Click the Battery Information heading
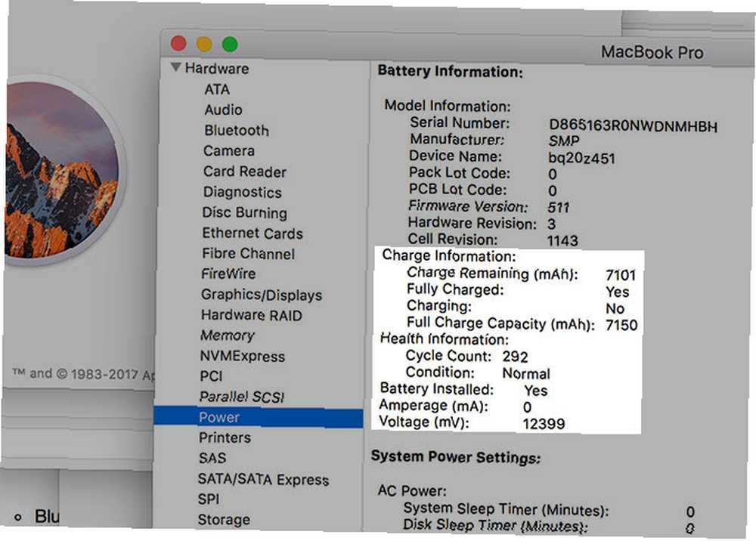The width and height of the screenshot is (756, 541). coord(450,71)
